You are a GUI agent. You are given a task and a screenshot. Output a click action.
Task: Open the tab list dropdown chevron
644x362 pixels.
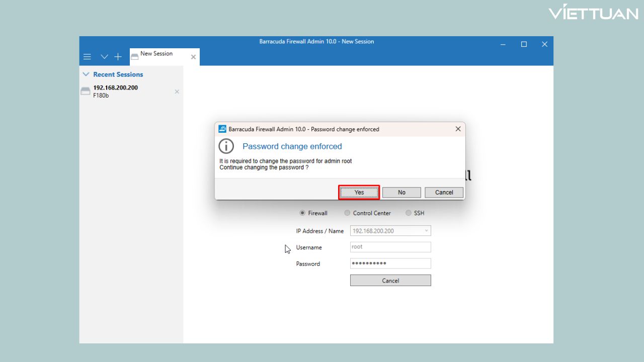coord(104,57)
